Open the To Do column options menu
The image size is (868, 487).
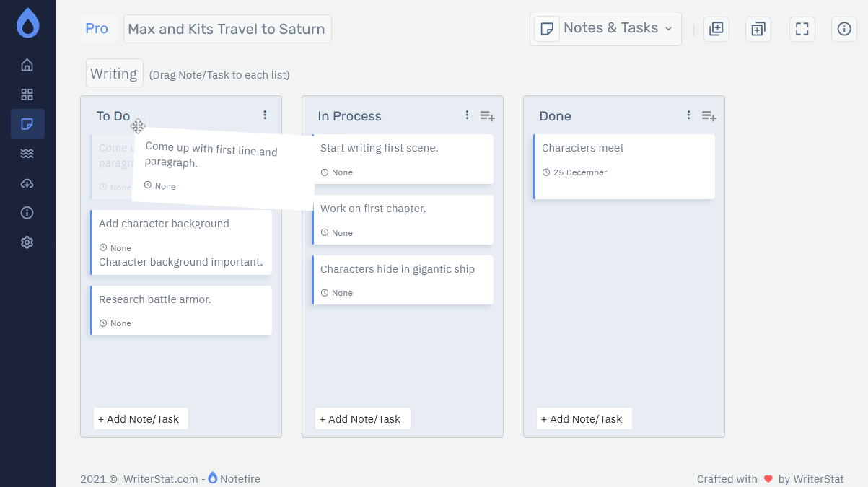(264, 114)
